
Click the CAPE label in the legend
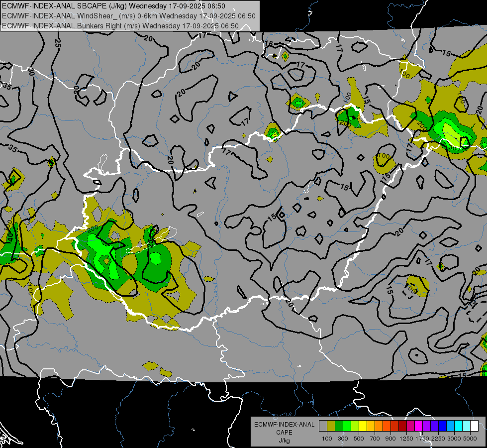click(x=284, y=432)
